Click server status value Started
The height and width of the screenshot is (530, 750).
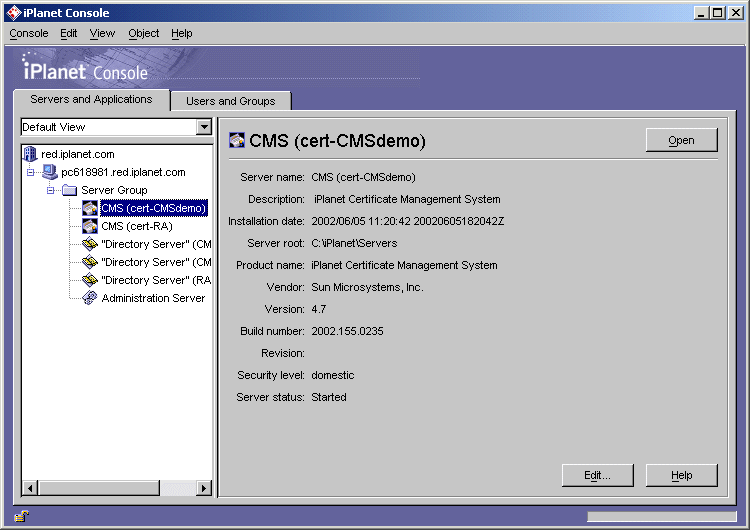tap(329, 397)
